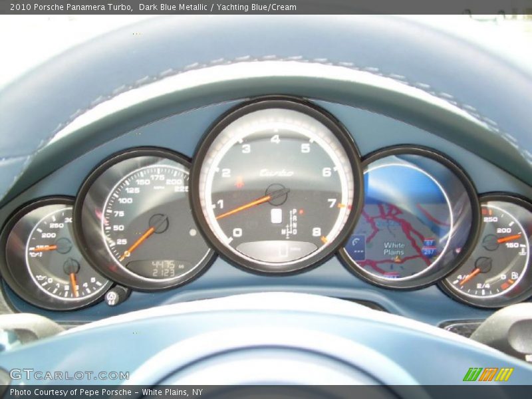Click the fuel pump icon on right gauge
This screenshot has width=532, height=399.
[514, 275]
